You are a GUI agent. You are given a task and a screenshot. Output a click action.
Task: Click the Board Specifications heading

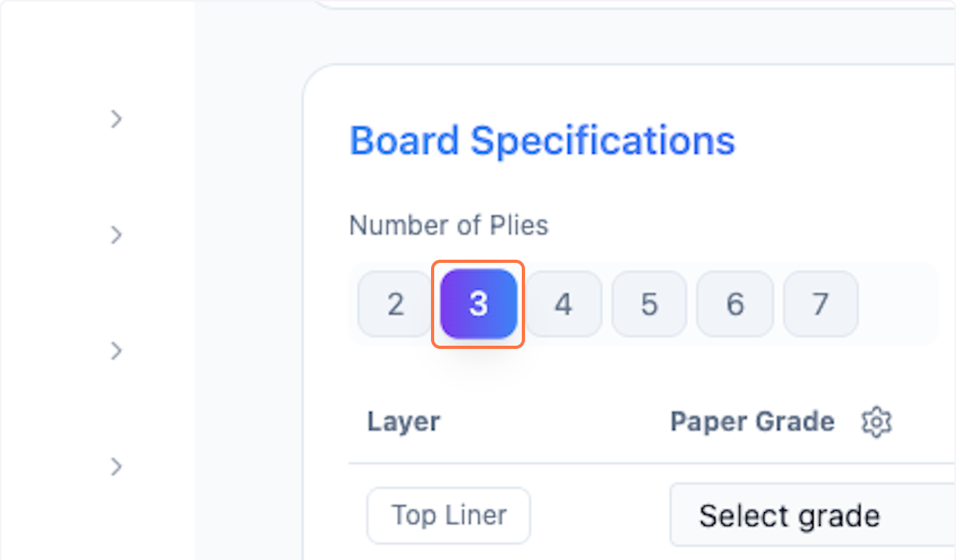pos(542,141)
